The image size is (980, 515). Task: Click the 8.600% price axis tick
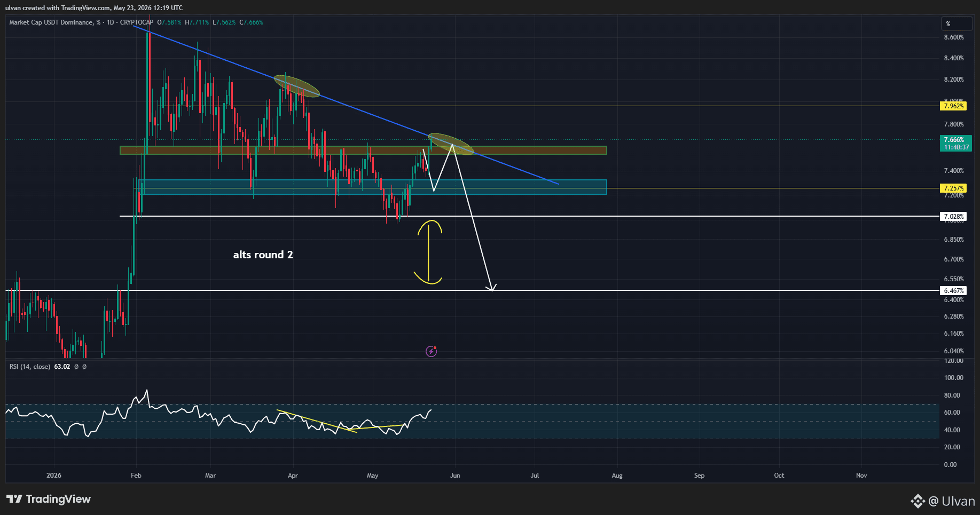[954, 37]
